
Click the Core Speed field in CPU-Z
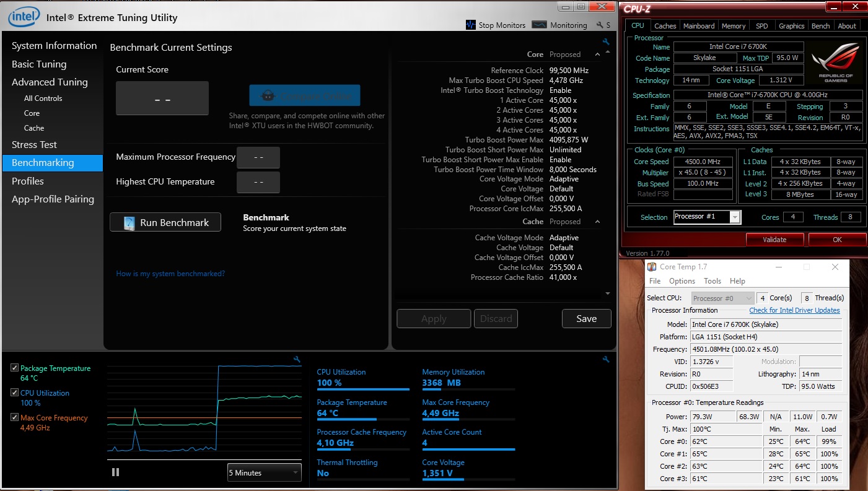(x=703, y=162)
